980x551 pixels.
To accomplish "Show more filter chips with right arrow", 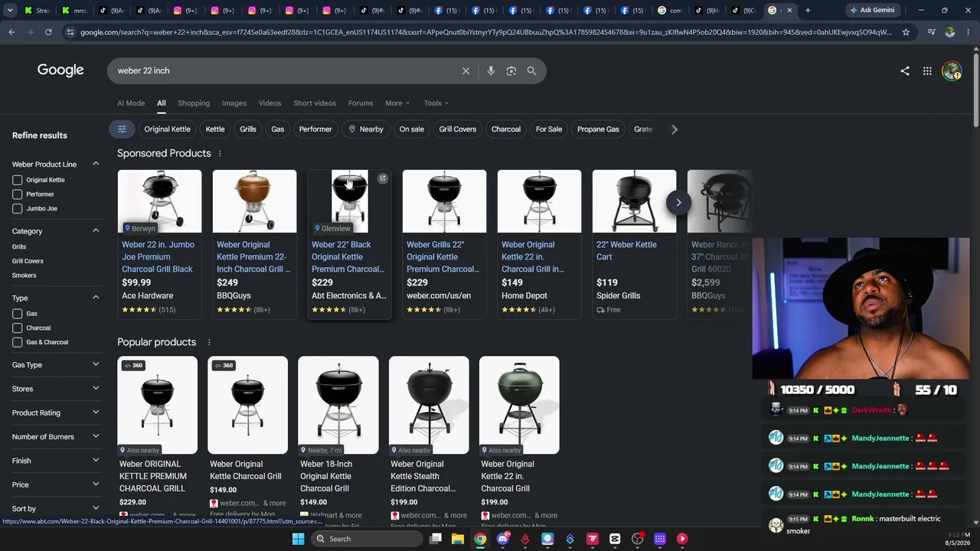I will click(x=675, y=129).
